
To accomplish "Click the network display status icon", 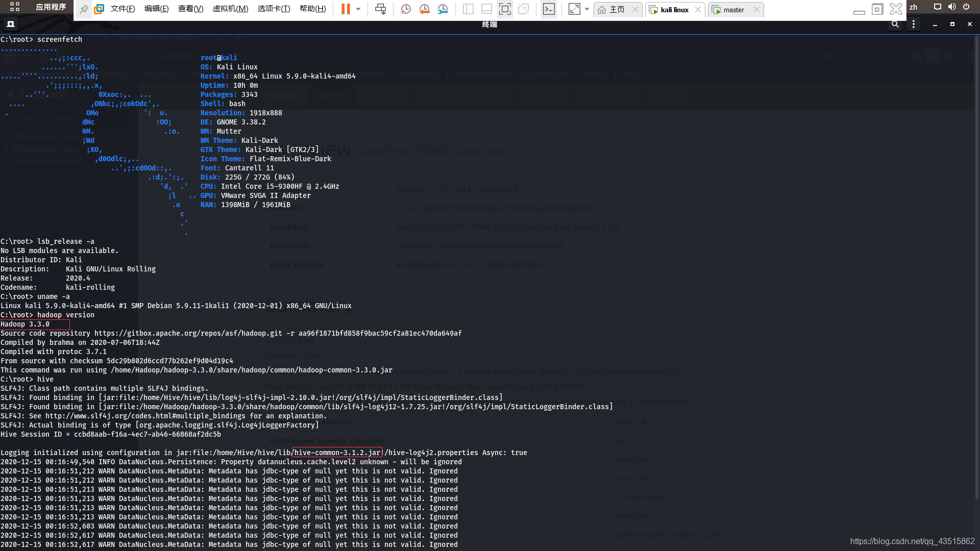I will point(938,7).
